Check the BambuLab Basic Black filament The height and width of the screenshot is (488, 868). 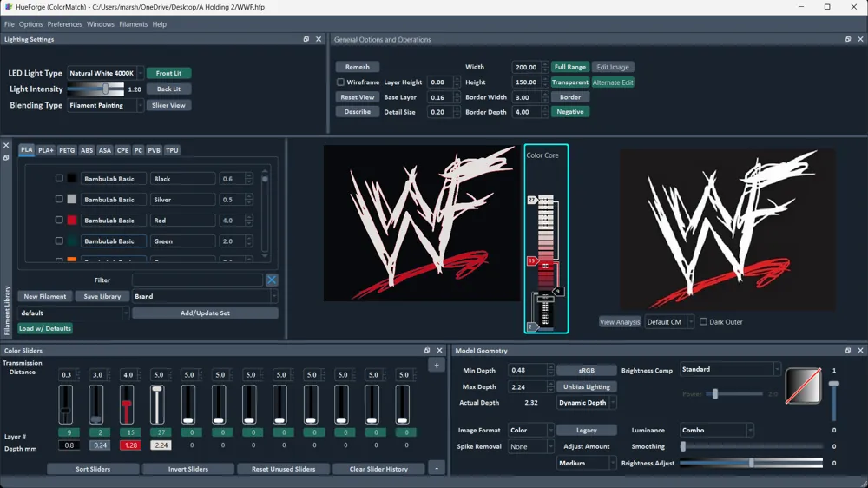[x=59, y=178]
